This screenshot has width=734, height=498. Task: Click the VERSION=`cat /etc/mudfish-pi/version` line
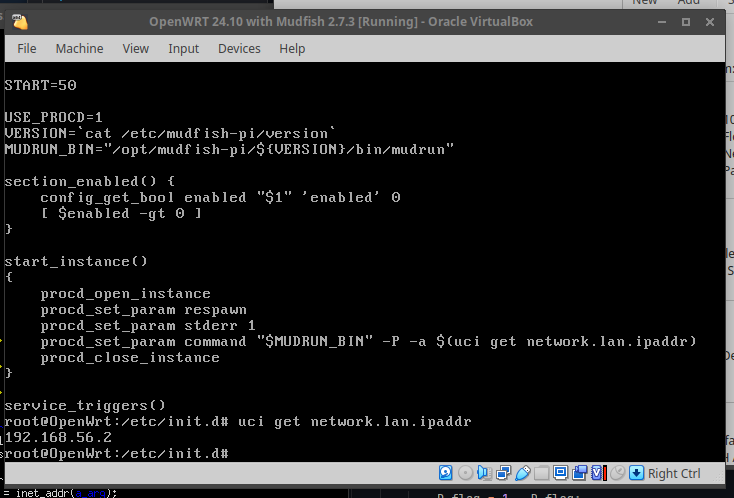pos(170,133)
